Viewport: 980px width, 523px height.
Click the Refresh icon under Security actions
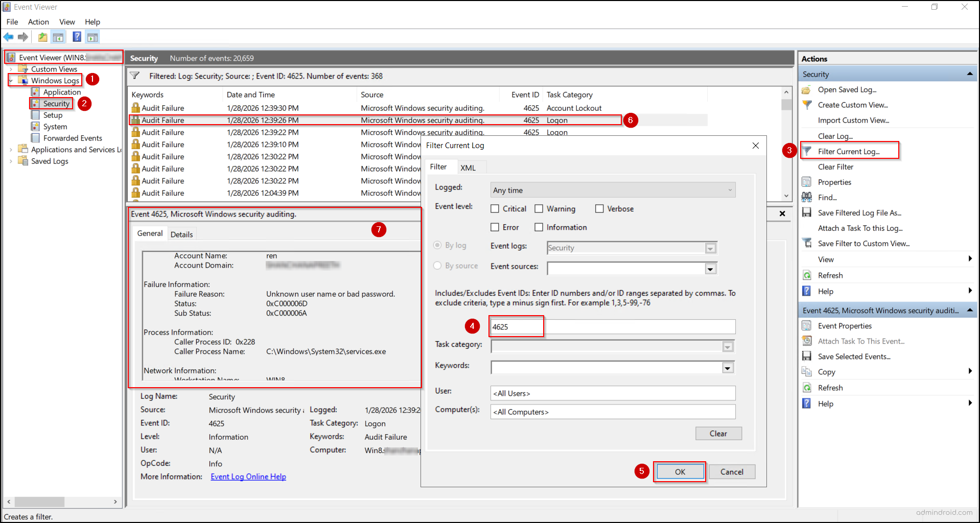(806, 275)
